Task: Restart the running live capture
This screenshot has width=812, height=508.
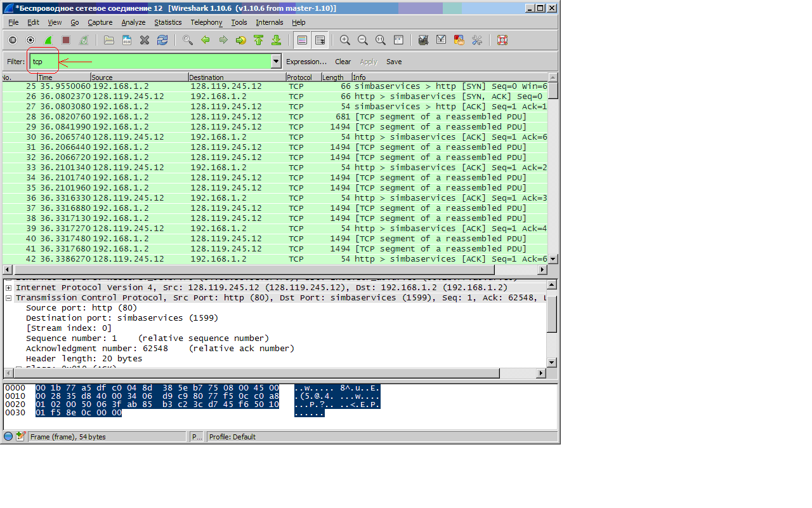Action: point(83,40)
